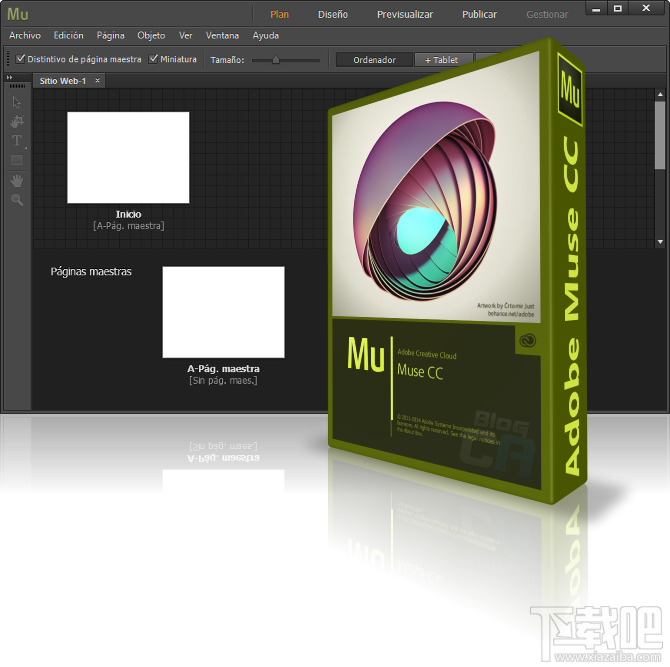670x667 pixels.
Task: Open the Ayuda menu
Action: (265, 35)
